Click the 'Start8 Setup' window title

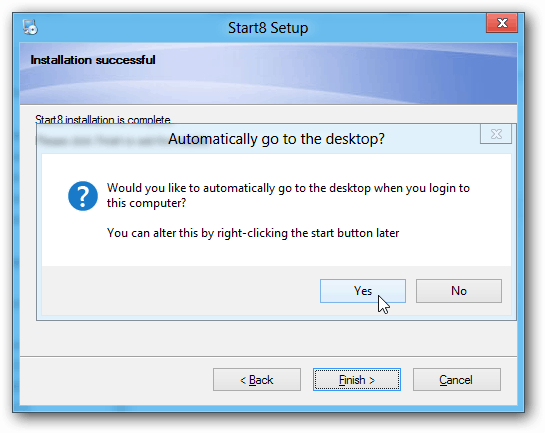(x=268, y=28)
